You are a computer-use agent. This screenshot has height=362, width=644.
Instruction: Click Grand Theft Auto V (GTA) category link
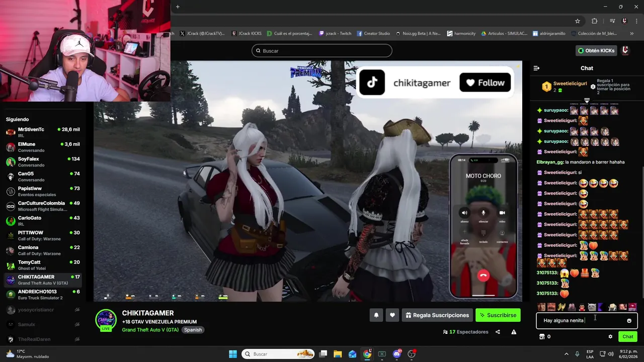150,330
